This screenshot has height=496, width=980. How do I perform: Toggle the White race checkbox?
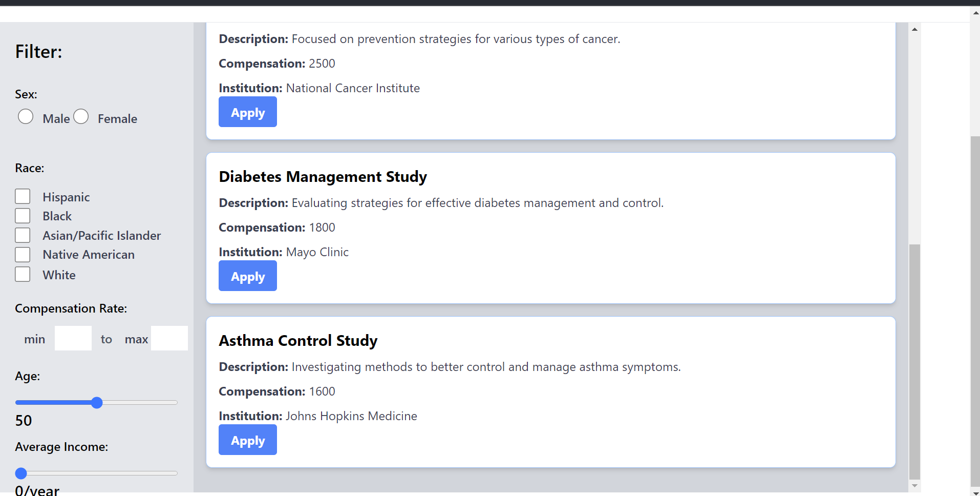pos(23,275)
